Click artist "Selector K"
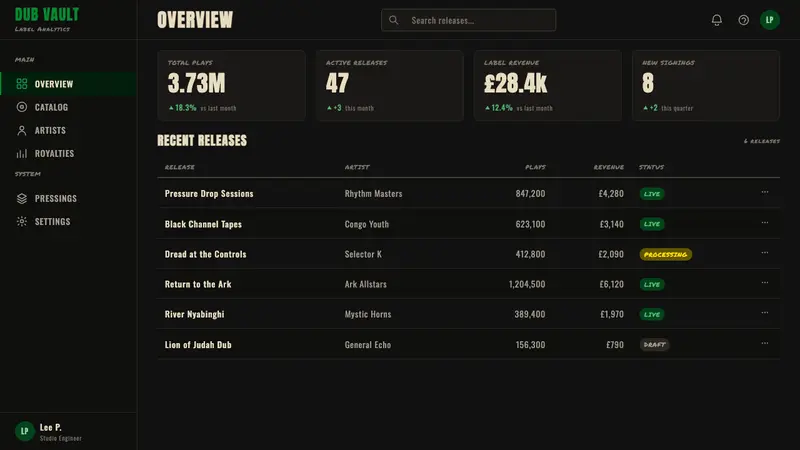800x450 pixels. pyautogui.click(x=363, y=254)
